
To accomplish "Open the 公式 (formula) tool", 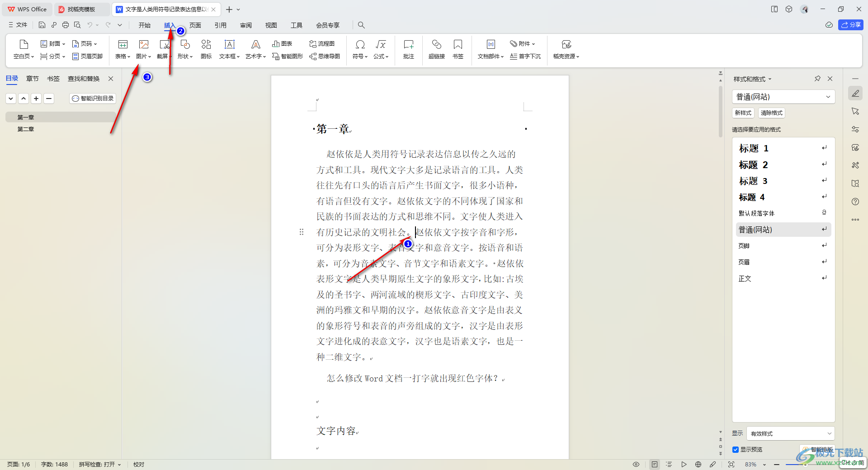I will coord(381,49).
